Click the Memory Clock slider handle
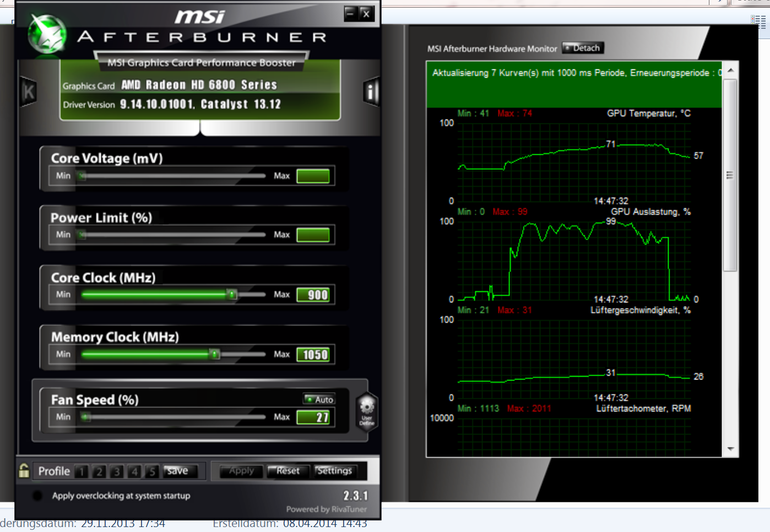 pyautogui.click(x=215, y=354)
